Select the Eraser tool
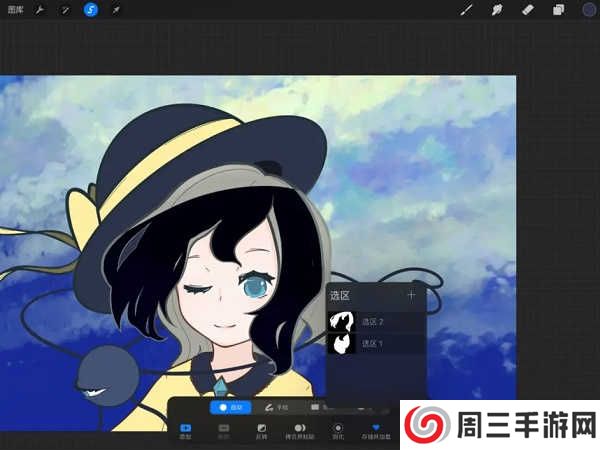 527,10
